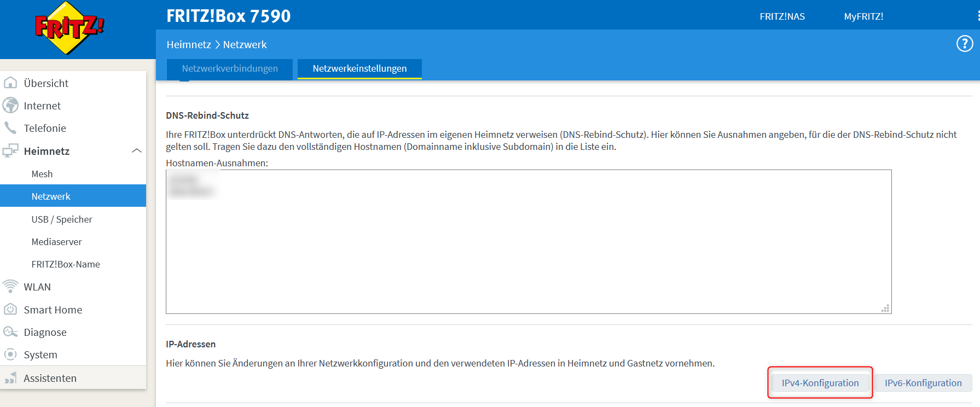Click inside the Hostnamen-Ausnahmen text area
The height and width of the screenshot is (407, 980).
point(529,241)
